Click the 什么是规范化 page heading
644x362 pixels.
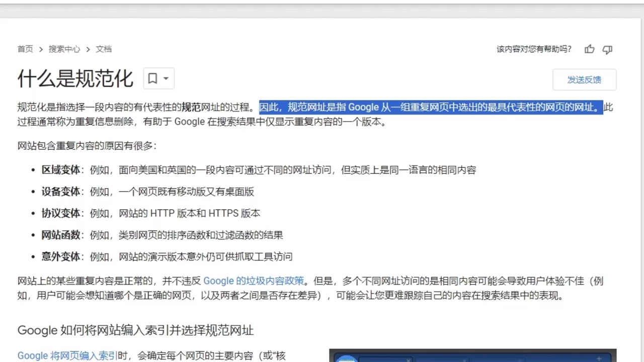[x=75, y=78]
